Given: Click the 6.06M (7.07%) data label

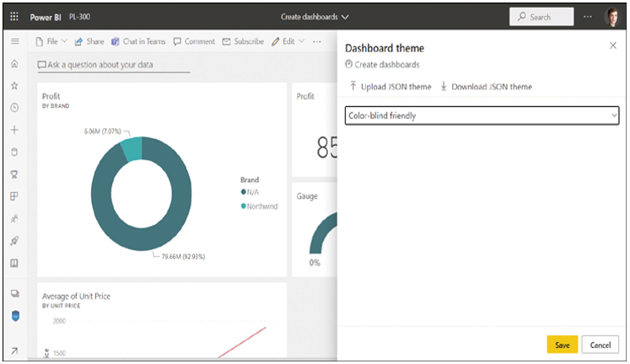Looking at the screenshot, I should [x=102, y=131].
